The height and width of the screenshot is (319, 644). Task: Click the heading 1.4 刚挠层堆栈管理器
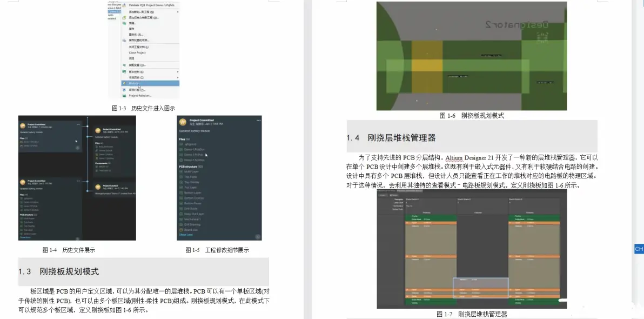pos(391,138)
